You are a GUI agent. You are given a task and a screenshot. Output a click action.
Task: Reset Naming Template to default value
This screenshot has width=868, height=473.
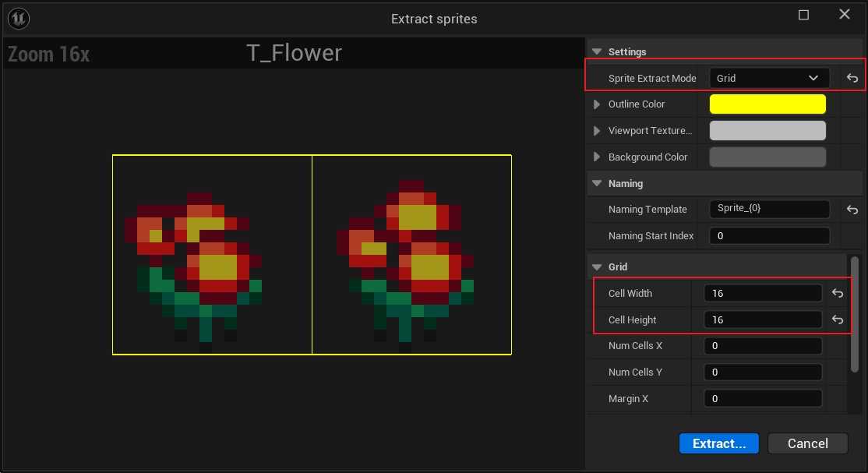tap(852, 210)
